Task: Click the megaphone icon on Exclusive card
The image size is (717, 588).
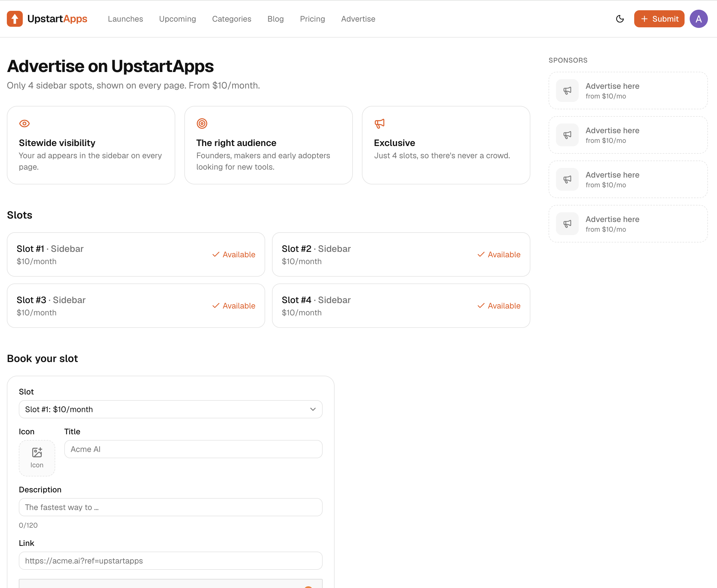Action: click(380, 124)
